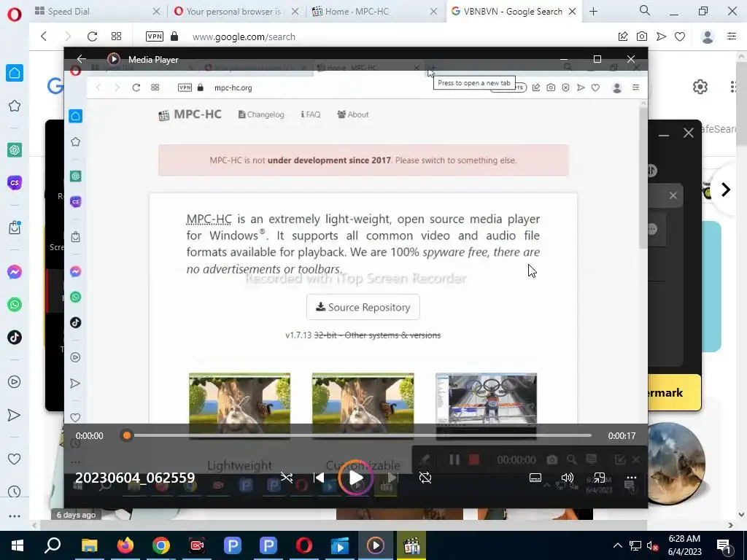Close the Home - MPC-HC tab
This screenshot has width=747, height=560.
[x=433, y=12]
